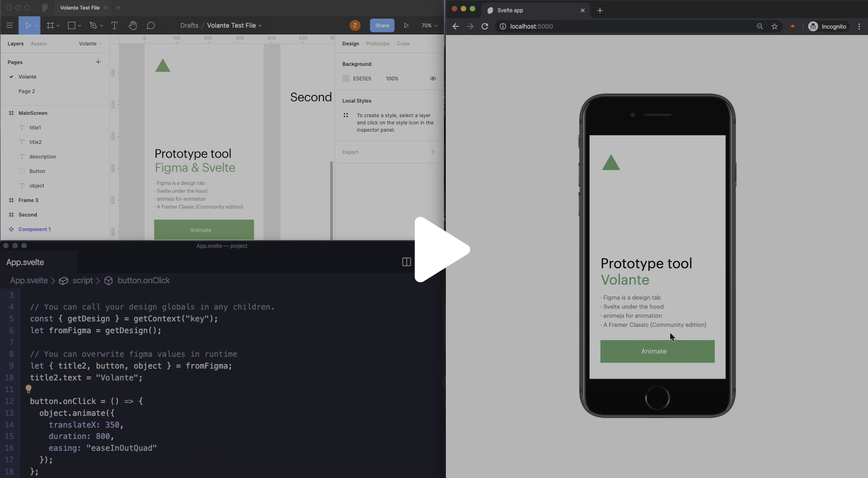This screenshot has height=478, width=868.
Task: Select the Pen tool in Figma
Action: [x=93, y=25]
